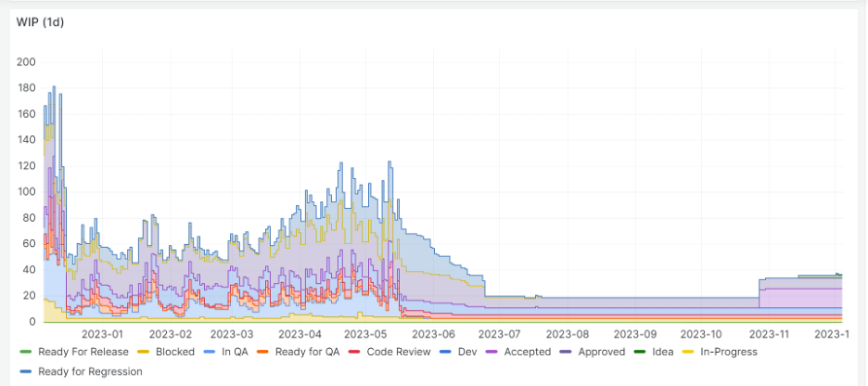
Task: Show only the In QA series
Action: [235, 352]
